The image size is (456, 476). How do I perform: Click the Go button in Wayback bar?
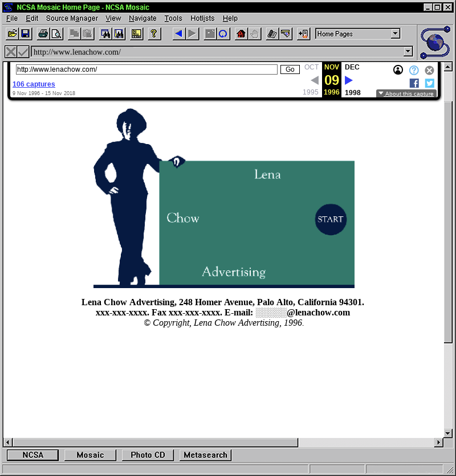pos(290,69)
